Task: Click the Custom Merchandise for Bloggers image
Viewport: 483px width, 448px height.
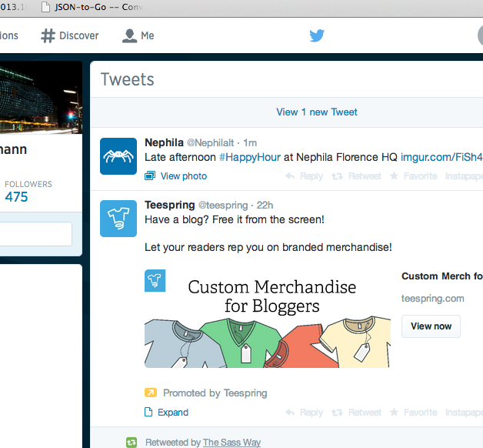Action: 268,319
